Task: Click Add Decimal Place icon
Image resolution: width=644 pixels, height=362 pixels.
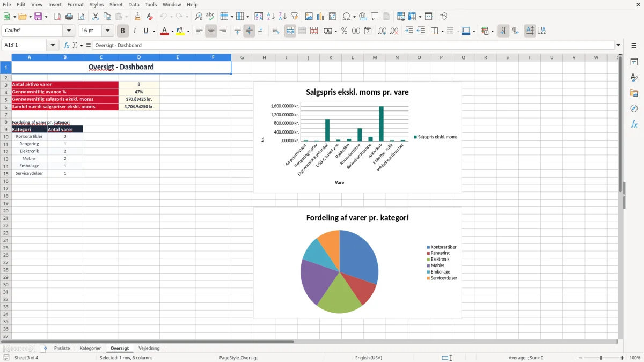Action: [x=382, y=31]
